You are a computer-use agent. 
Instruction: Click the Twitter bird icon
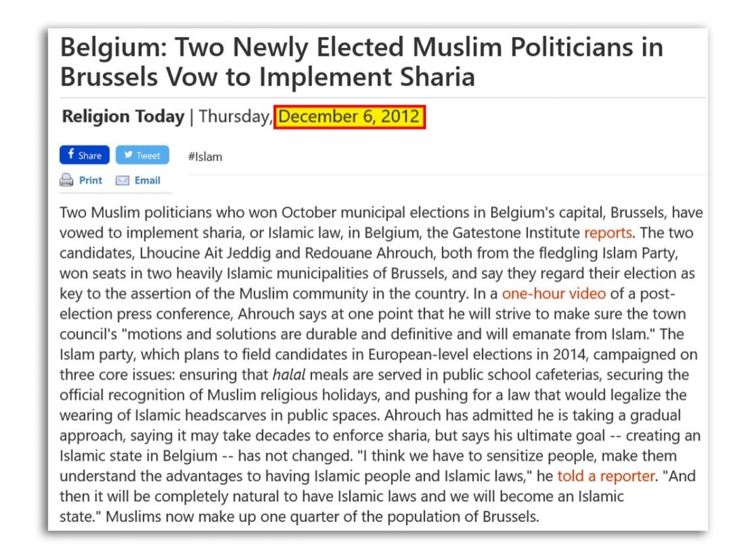point(128,155)
